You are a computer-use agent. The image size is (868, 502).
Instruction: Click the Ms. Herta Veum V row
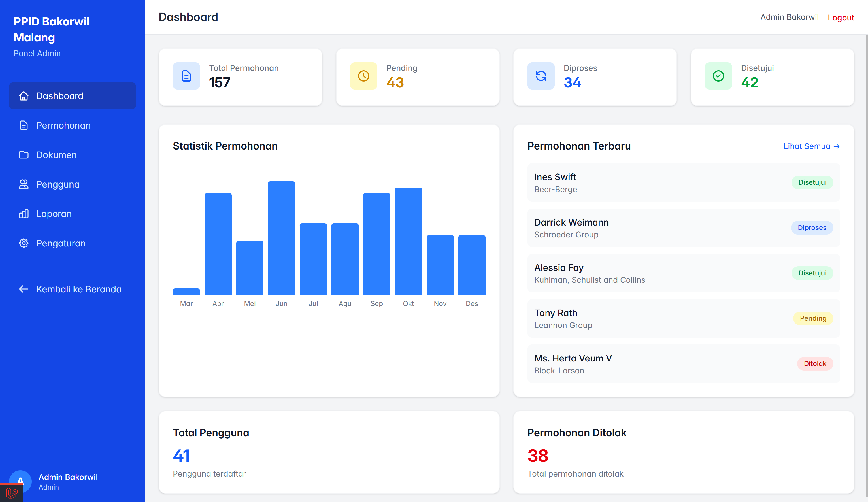tap(684, 364)
